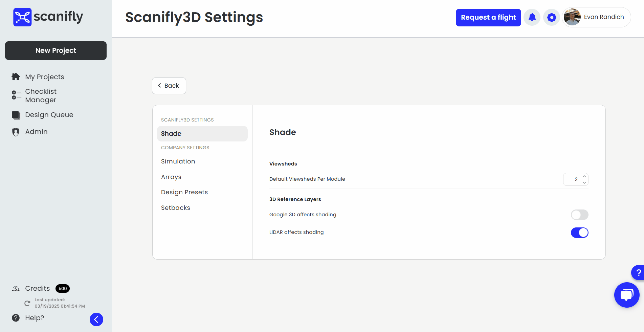644x332 pixels.
Task: Select the viewsheds count input field
Action: tap(575, 179)
